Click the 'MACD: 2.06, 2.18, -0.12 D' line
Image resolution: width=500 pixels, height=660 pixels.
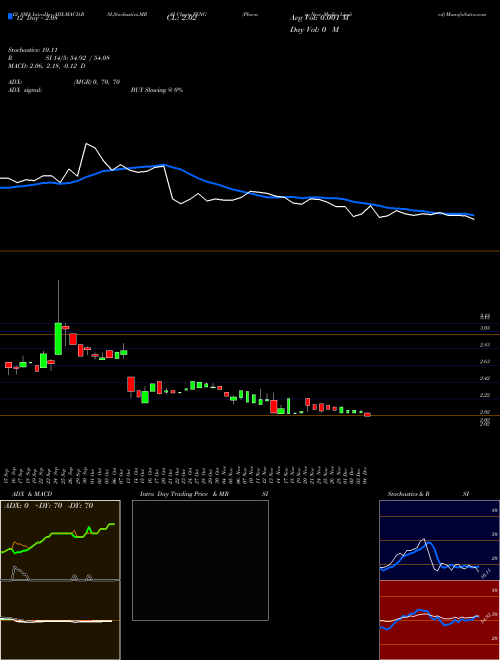pos(46,66)
